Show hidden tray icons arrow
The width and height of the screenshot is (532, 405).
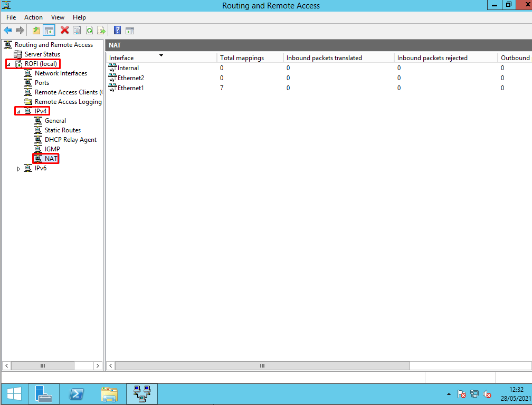coord(449,394)
